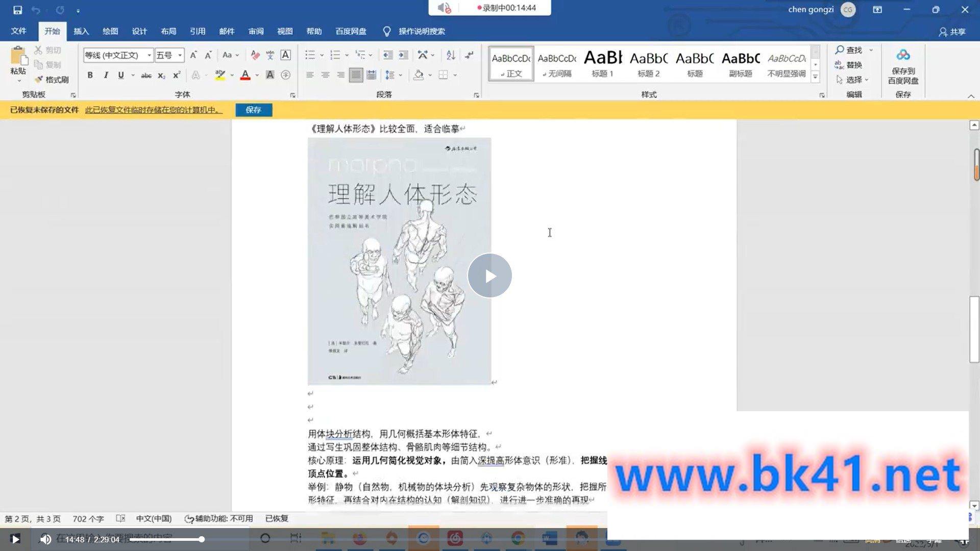Viewport: 980px width, 551px height.
Task: Center the paragraph text
Action: click(325, 75)
